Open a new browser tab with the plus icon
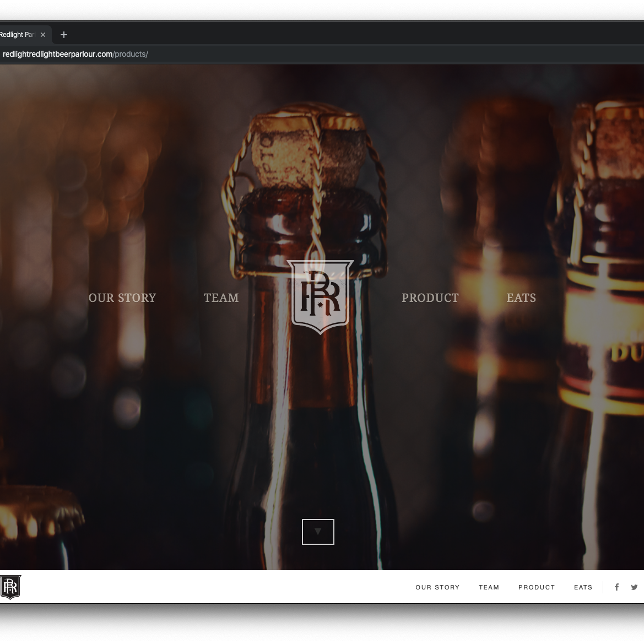This screenshot has height=644, width=644. coord(63,34)
